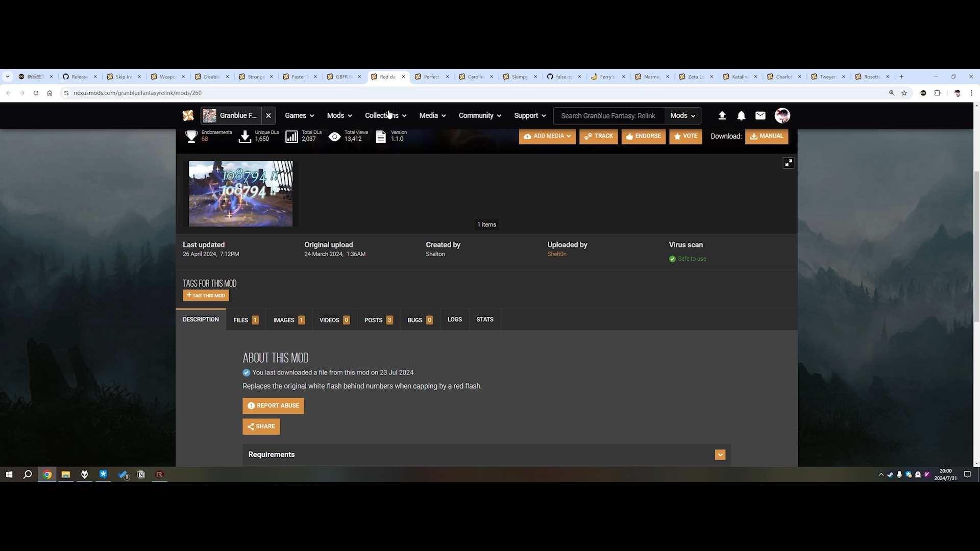
Task: Click the Report Abuse button
Action: click(273, 406)
